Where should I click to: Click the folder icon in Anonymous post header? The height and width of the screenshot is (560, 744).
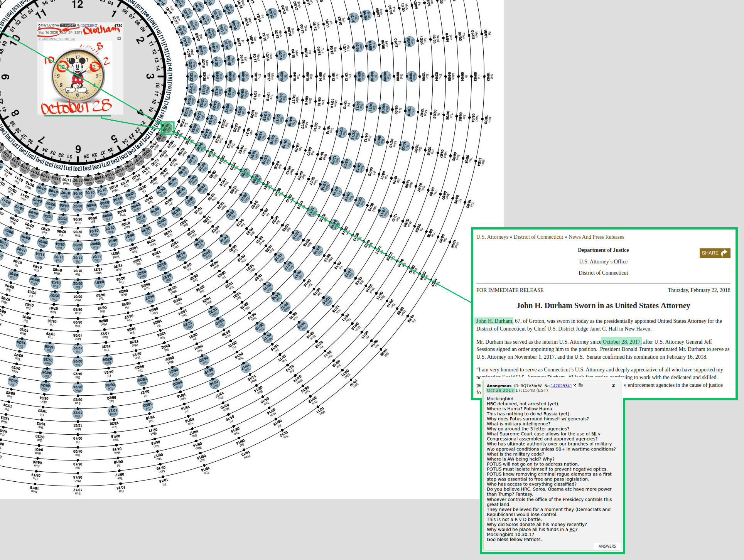[581, 385]
